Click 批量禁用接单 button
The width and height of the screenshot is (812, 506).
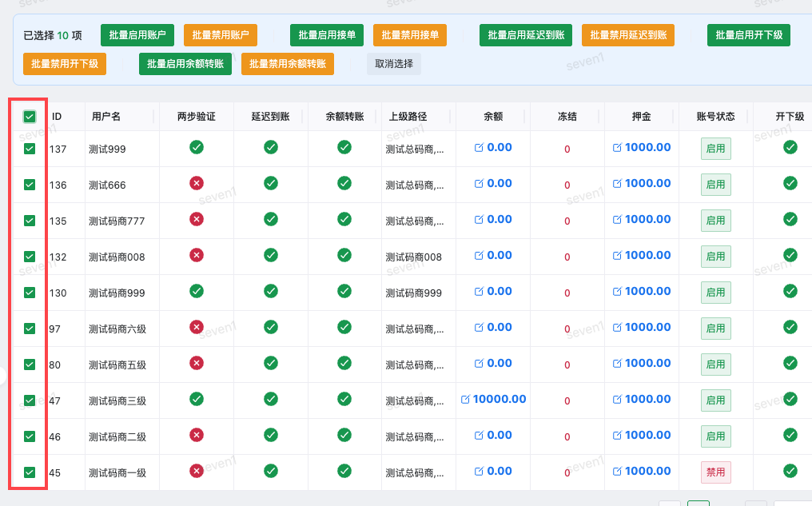(x=410, y=35)
